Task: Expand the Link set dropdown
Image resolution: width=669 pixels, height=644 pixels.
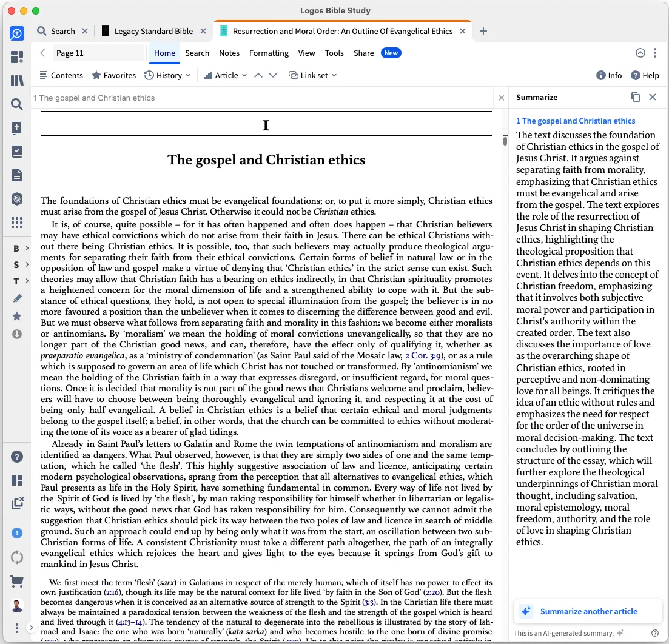Action: [x=313, y=75]
